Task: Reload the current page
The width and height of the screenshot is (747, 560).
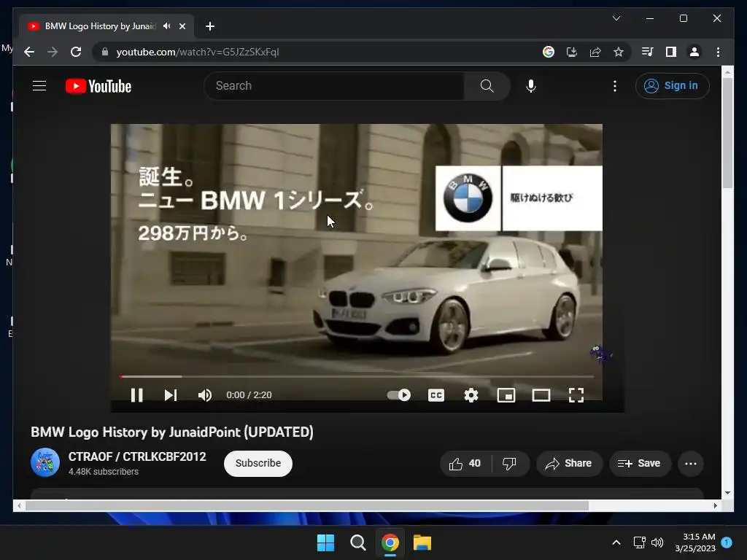Action: click(76, 52)
